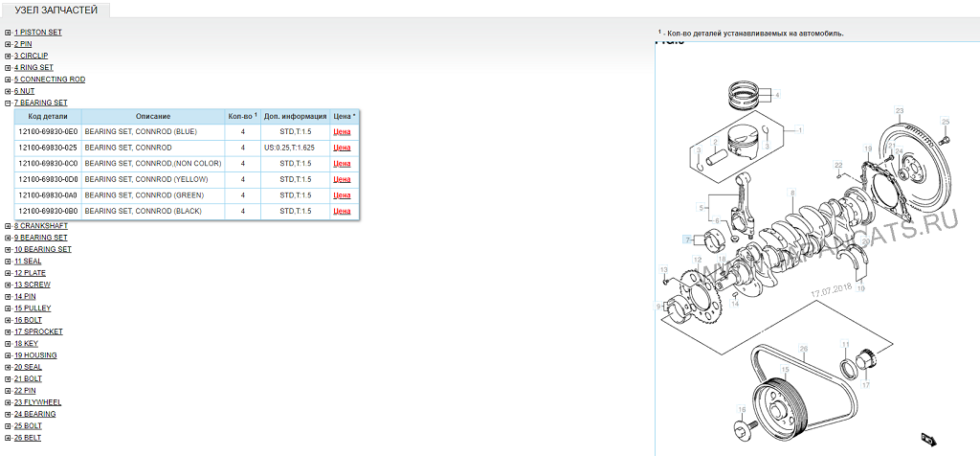Image resolution: width=980 pixels, height=456 pixels.
Task: Open Цена link for CONNROD (BLACK) bearing
Action: (x=342, y=211)
